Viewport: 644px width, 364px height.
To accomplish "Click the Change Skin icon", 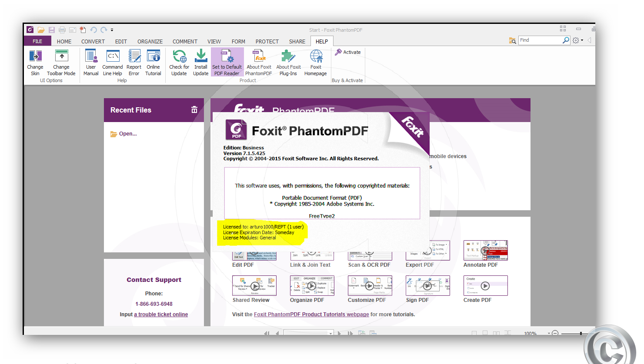I will (35, 56).
